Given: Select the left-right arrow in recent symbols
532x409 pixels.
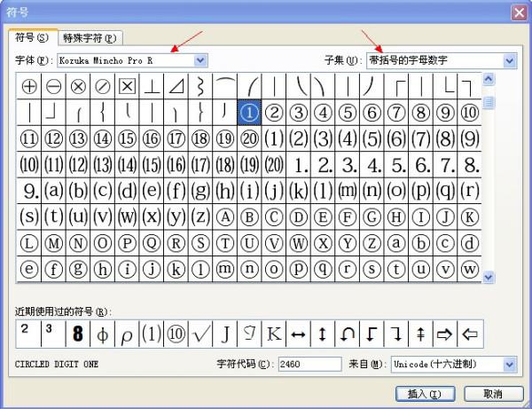Looking at the screenshot, I should coord(298,334).
